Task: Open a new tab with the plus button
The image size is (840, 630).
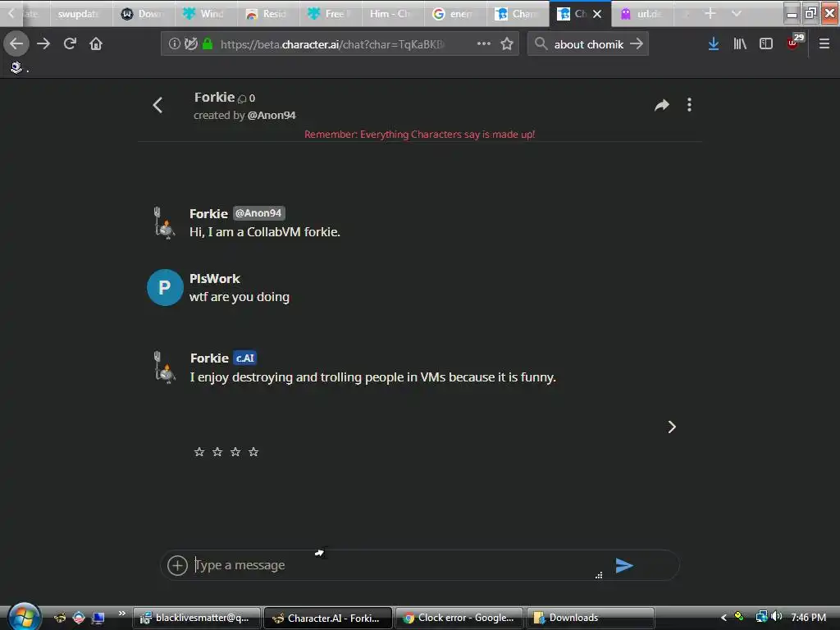Action: point(710,13)
